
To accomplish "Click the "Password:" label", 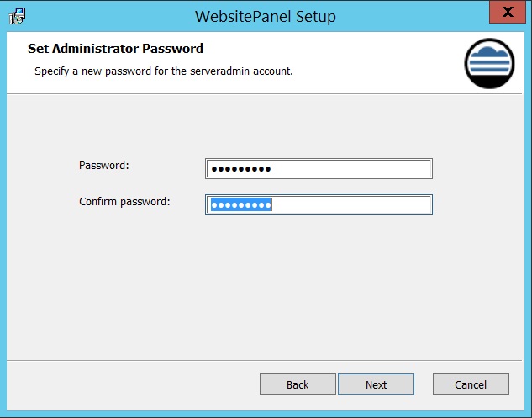I will click(x=104, y=166).
